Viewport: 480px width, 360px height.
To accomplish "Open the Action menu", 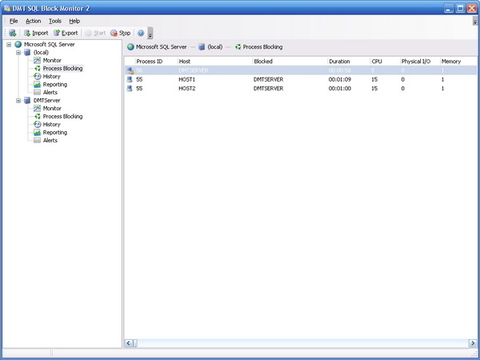I will click(x=33, y=21).
